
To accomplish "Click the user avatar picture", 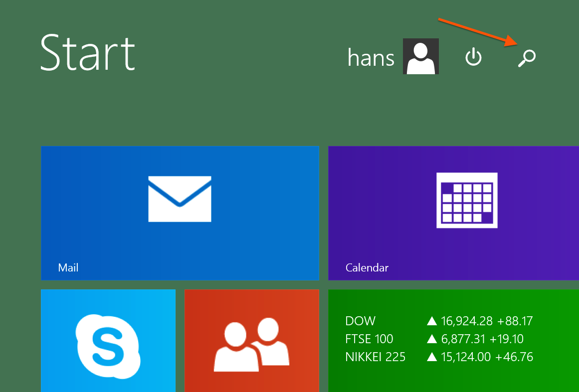I will [x=420, y=56].
